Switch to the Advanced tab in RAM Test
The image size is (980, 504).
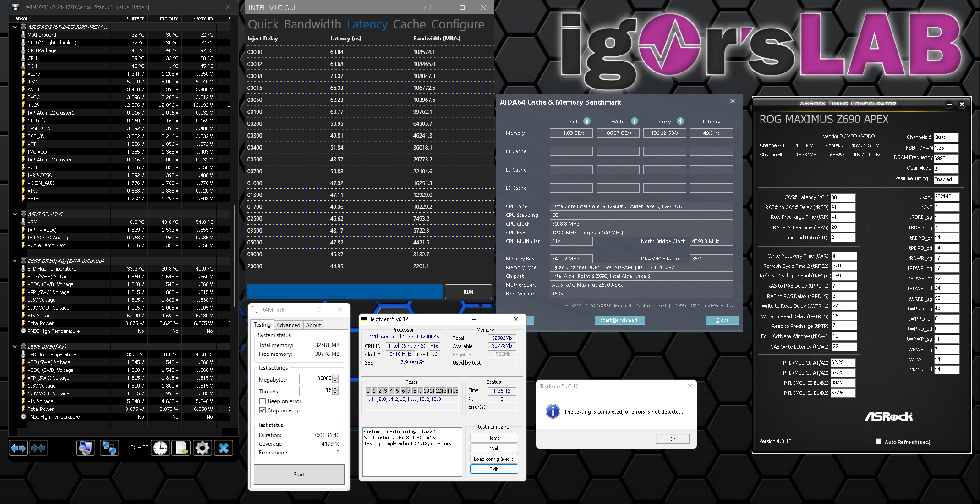pyautogui.click(x=288, y=325)
